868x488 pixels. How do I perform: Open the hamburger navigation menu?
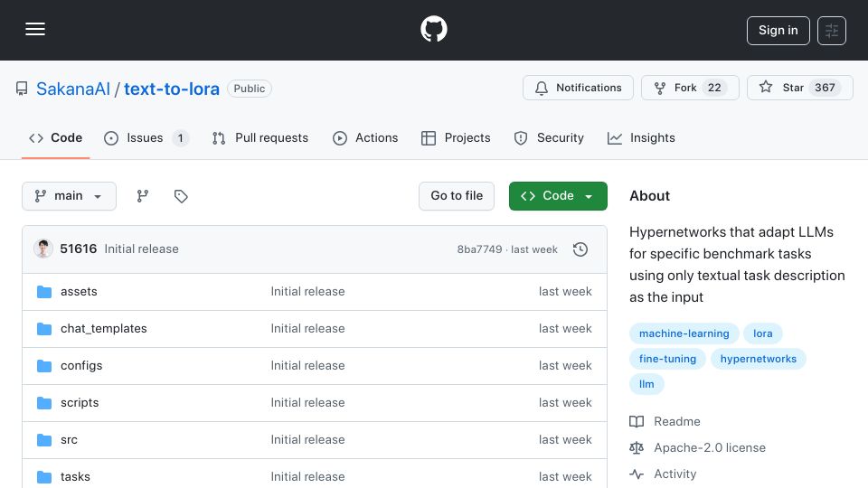[x=35, y=29]
